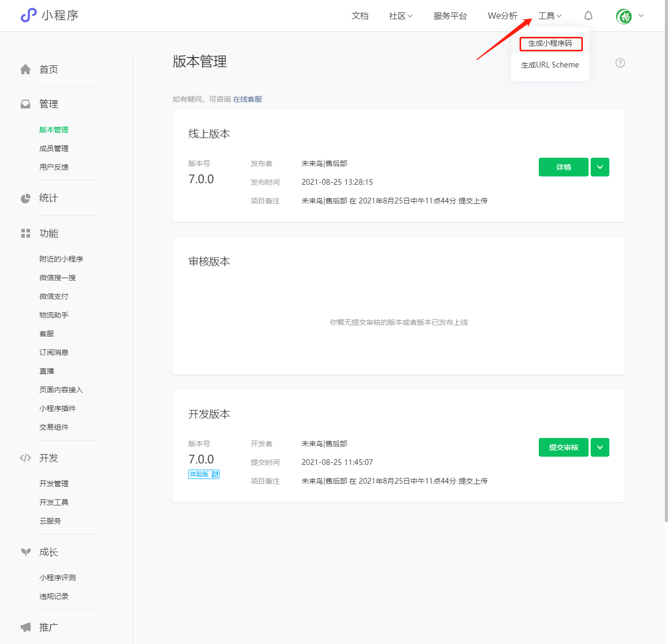Click the help question mark icon
The height and width of the screenshot is (644, 668).
point(620,63)
